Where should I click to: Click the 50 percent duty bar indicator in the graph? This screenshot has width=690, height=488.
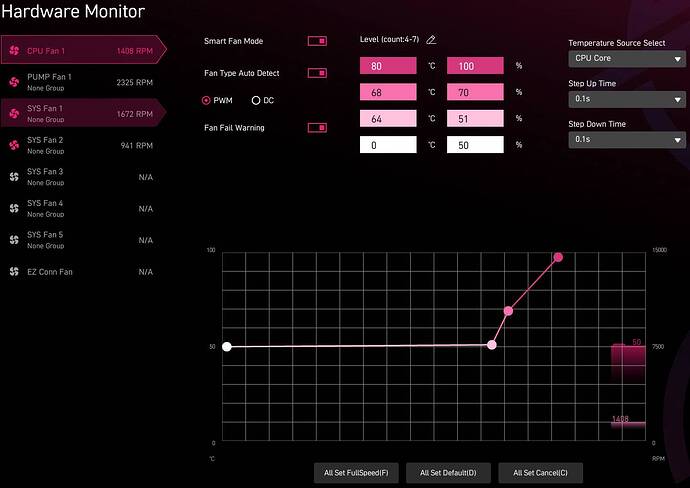(x=628, y=361)
